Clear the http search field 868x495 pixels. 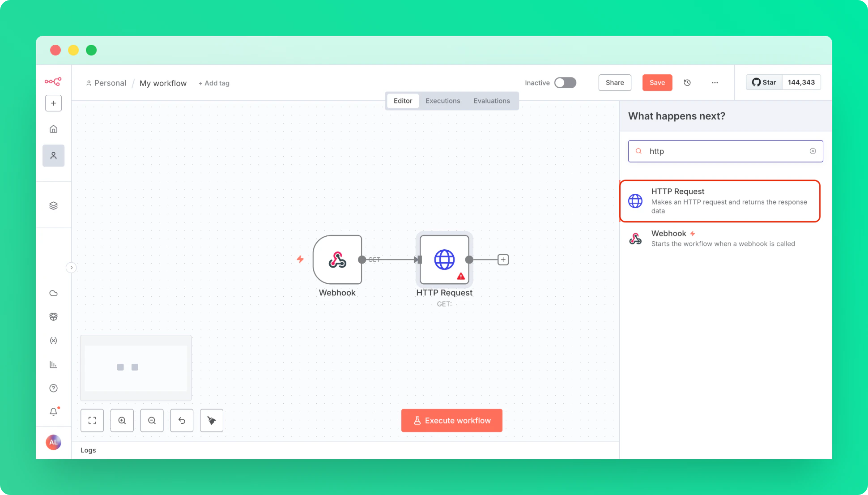coord(813,151)
